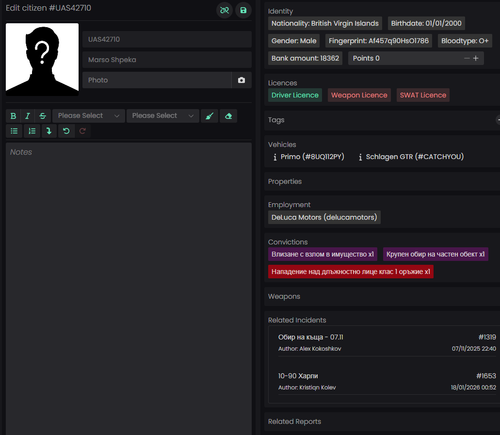Click the line break arrow icon
This screenshot has height=435, width=500.
click(49, 131)
